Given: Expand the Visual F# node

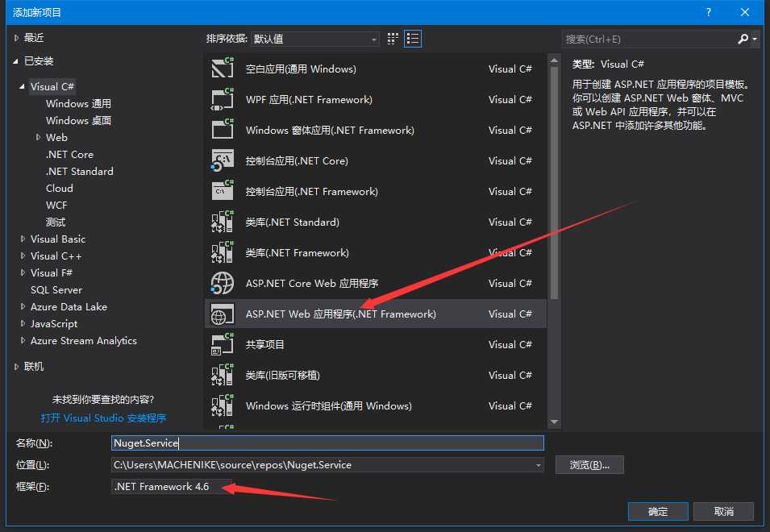Looking at the screenshot, I should tap(23, 273).
